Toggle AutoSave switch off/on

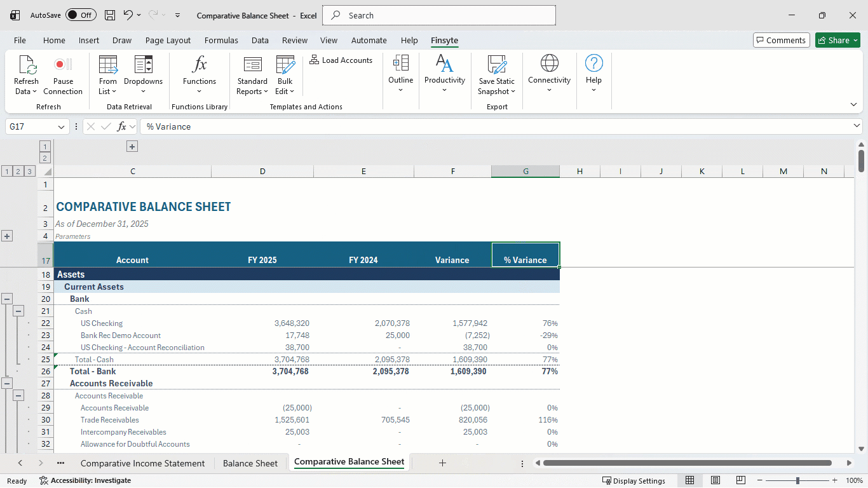coord(81,15)
